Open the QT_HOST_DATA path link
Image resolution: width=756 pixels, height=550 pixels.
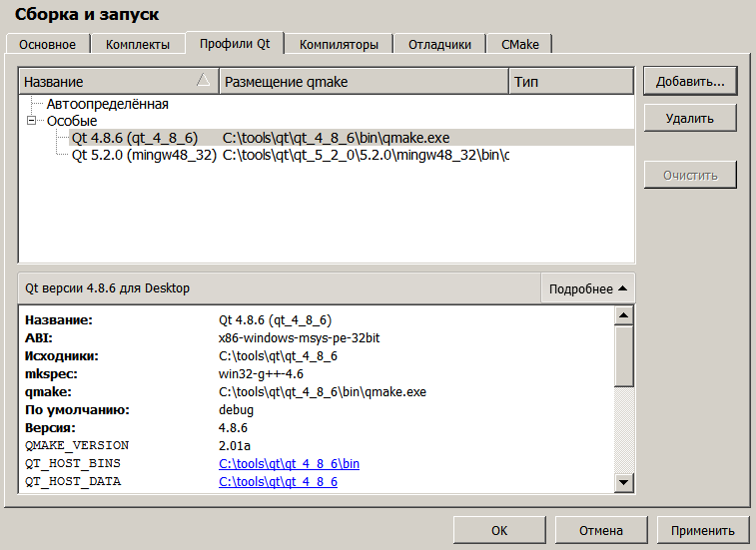[x=278, y=481]
